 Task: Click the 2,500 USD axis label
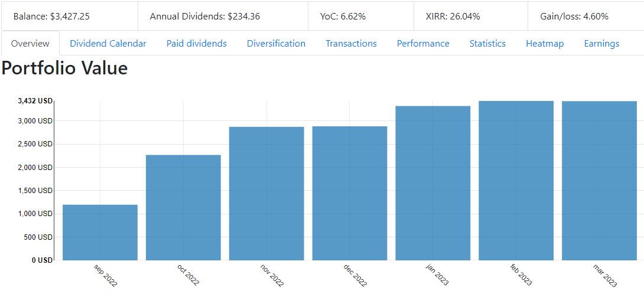point(34,144)
